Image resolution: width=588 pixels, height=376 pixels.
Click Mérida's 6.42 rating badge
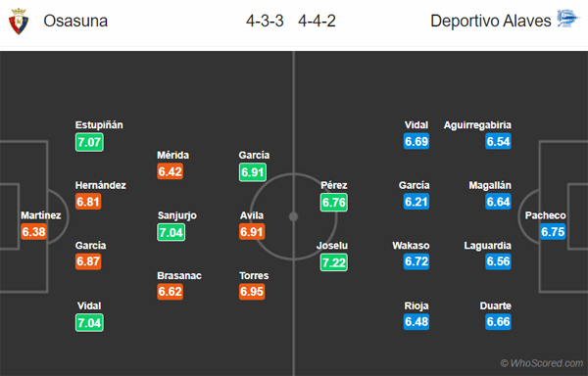coord(171,171)
